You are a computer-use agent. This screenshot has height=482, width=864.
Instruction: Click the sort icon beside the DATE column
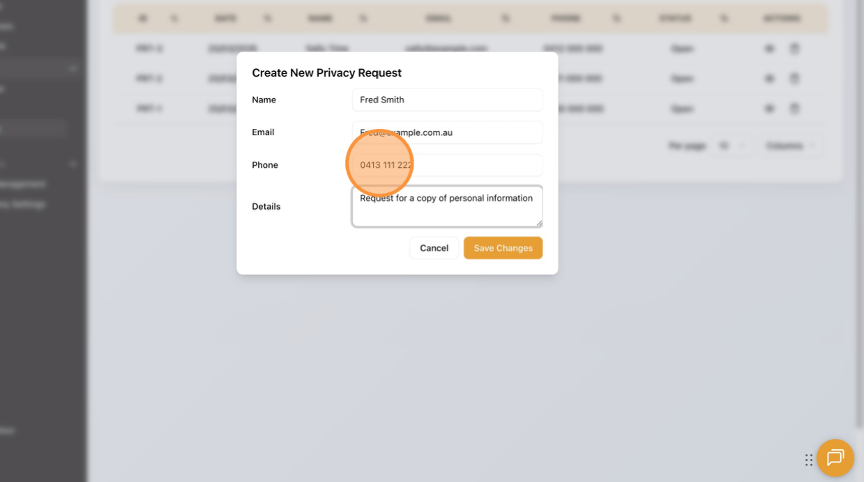click(x=267, y=18)
